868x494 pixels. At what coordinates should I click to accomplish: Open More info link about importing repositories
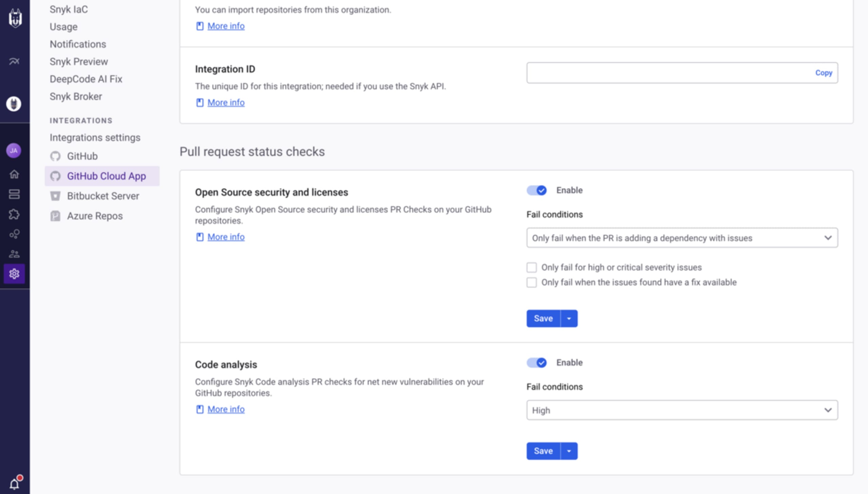click(x=226, y=26)
